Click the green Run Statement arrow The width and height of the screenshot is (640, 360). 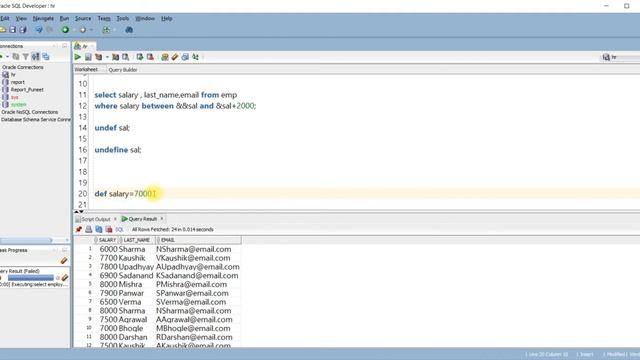click(78, 57)
